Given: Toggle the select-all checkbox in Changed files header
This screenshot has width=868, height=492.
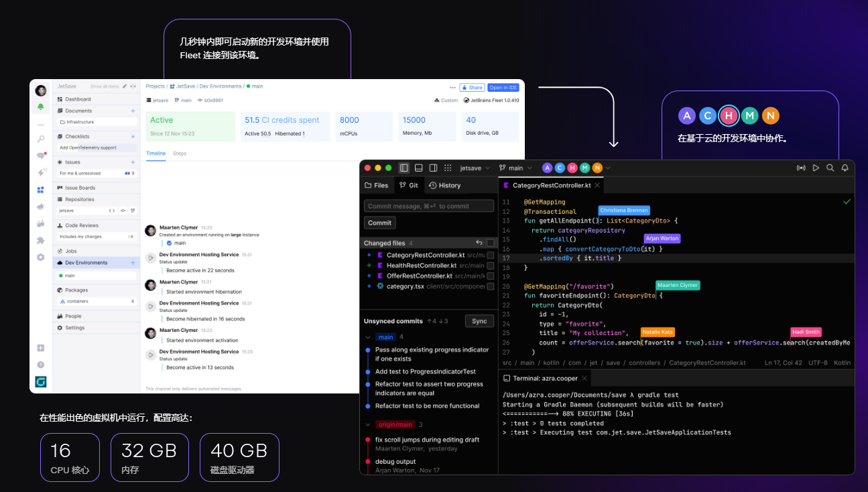Looking at the screenshot, I should point(491,243).
